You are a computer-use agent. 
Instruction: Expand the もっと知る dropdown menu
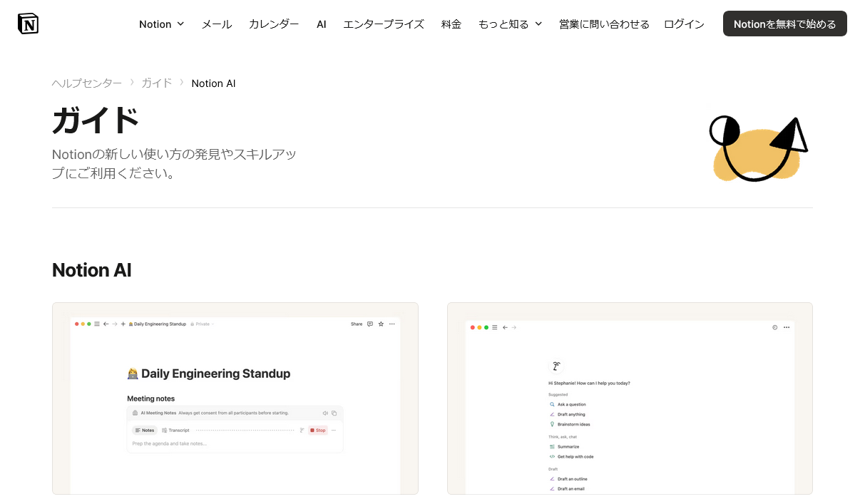[x=510, y=24]
